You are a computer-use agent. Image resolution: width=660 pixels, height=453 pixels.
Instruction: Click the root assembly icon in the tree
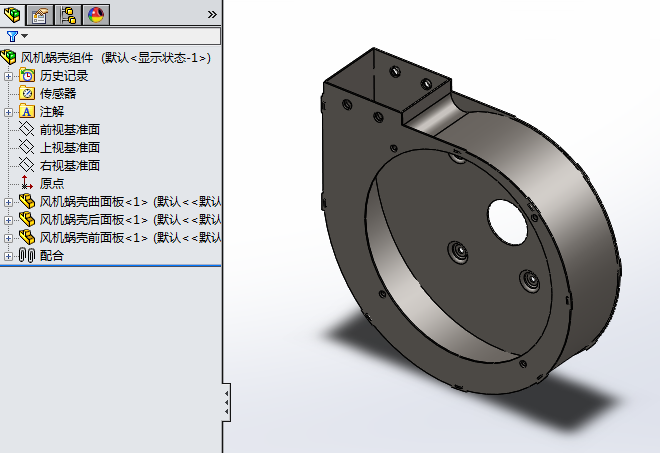9,57
